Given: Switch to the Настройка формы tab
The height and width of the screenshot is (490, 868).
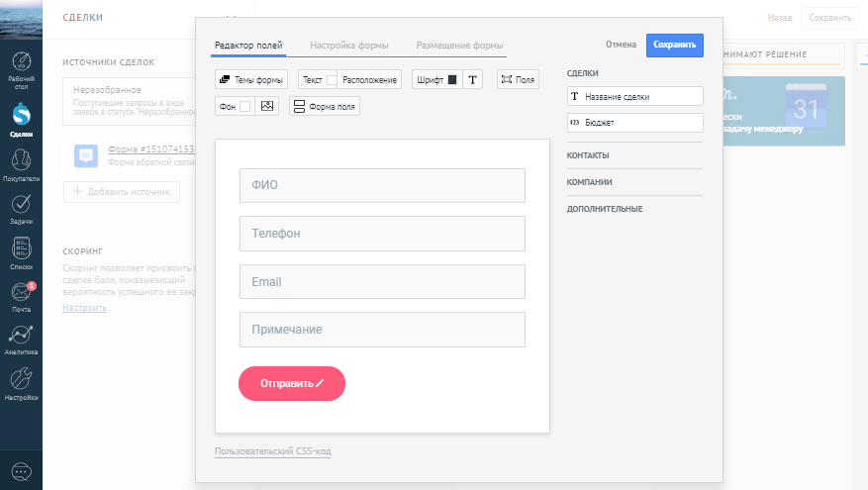Looking at the screenshot, I should (349, 46).
